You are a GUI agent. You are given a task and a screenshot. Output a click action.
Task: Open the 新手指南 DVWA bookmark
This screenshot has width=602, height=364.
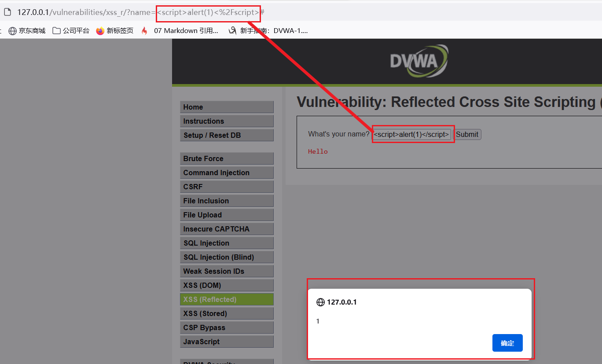[x=268, y=31]
